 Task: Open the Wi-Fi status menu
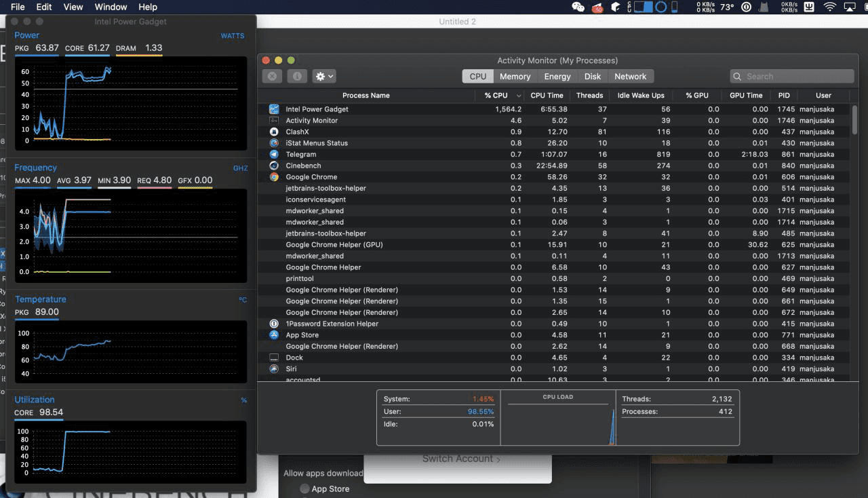coord(830,7)
